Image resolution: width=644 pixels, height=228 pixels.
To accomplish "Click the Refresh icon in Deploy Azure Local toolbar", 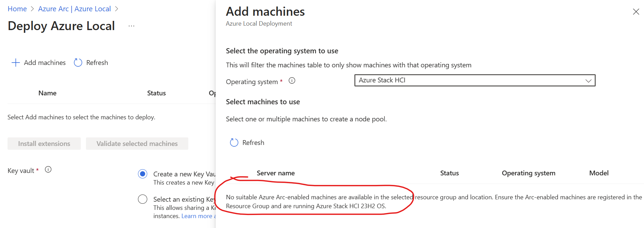I will (x=78, y=63).
